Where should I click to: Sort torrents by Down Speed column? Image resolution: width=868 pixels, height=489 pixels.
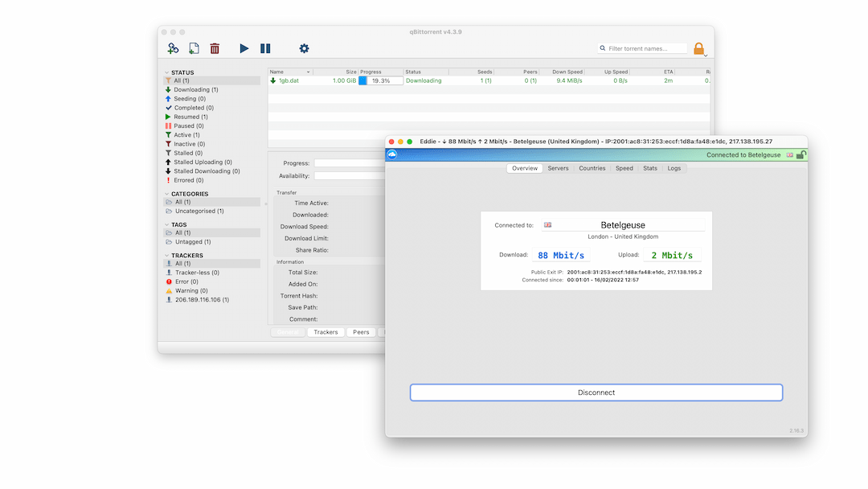coord(561,72)
